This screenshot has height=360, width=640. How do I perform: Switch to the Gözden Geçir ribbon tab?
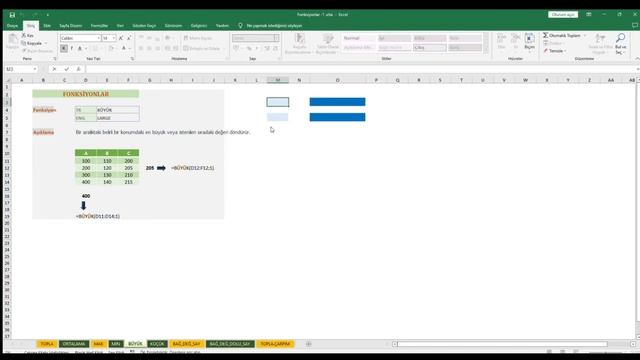[x=144, y=26]
